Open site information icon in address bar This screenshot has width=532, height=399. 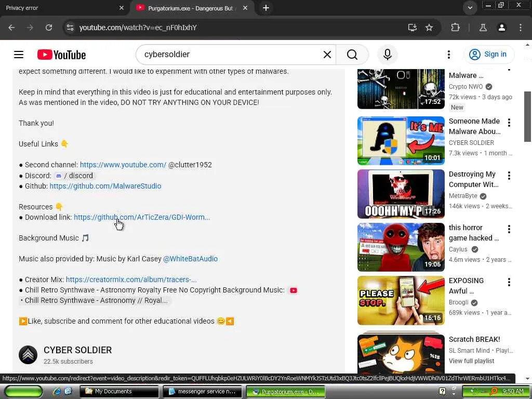tap(70, 28)
